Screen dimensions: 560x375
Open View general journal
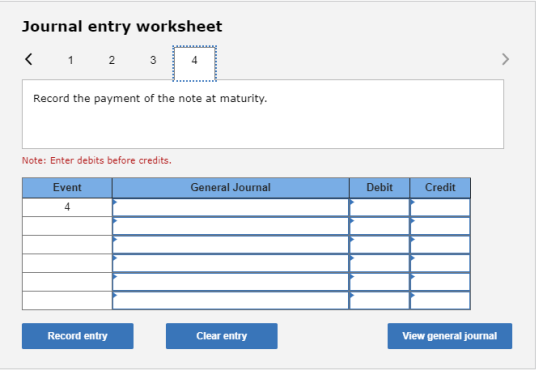(450, 336)
